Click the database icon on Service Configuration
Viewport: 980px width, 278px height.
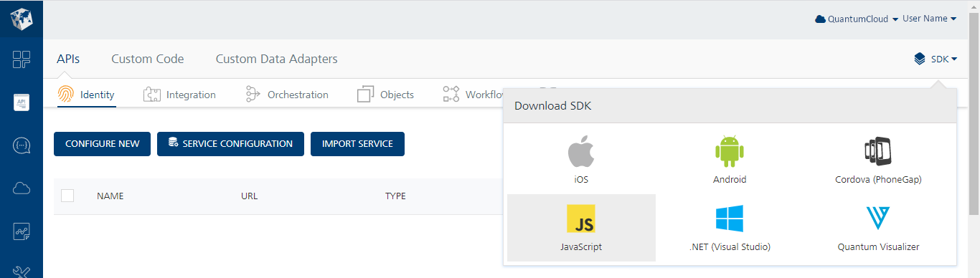click(173, 143)
